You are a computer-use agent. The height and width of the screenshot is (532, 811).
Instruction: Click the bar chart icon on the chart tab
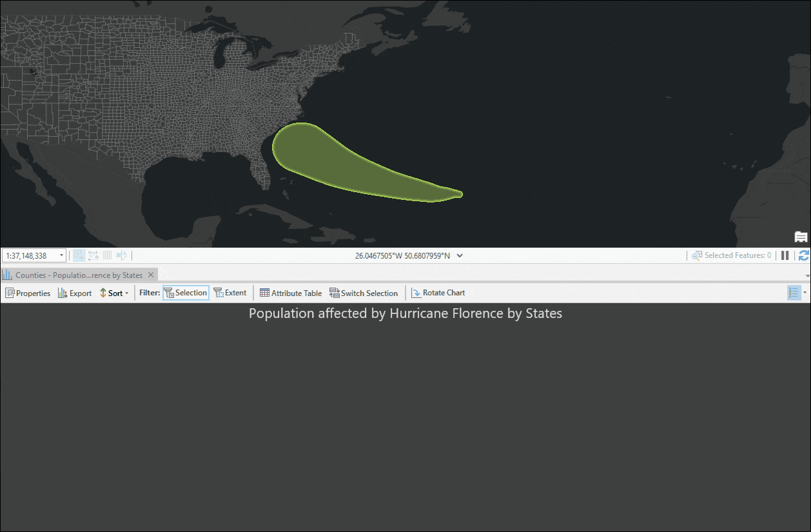(x=6, y=275)
